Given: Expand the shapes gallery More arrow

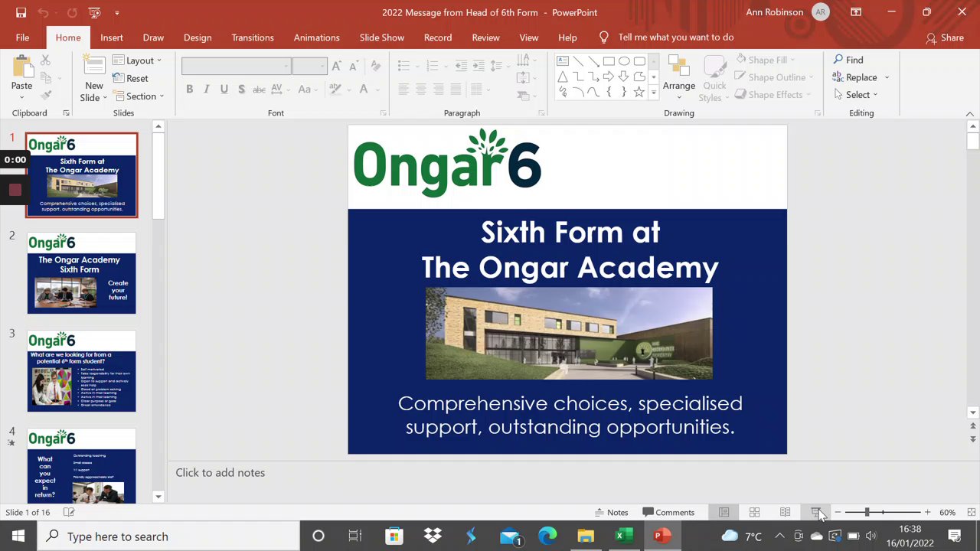Looking at the screenshot, I should tap(653, 92).
